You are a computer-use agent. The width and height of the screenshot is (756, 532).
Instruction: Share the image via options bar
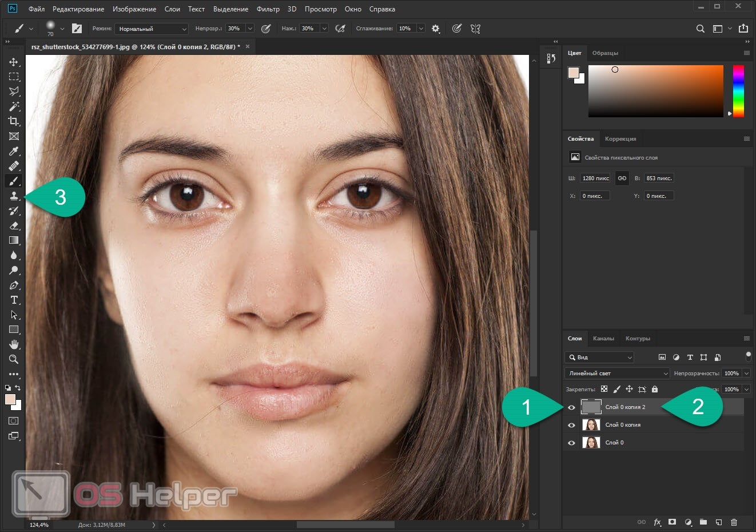pyautogui.click(x=743, y=28)
